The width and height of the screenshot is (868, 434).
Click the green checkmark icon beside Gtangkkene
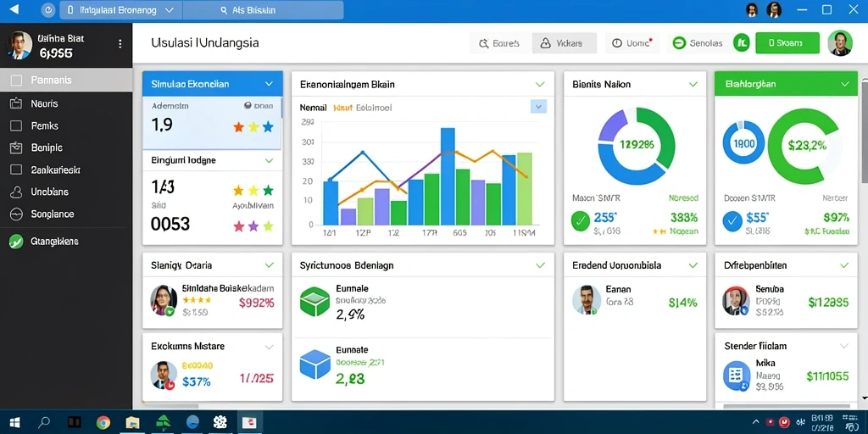coord(16,242)
